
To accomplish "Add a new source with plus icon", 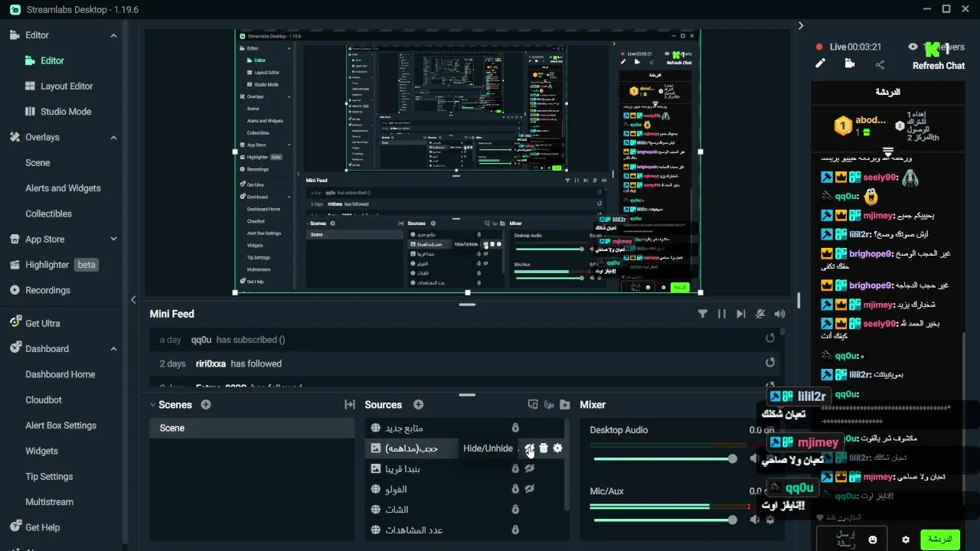I will [418, 405].
